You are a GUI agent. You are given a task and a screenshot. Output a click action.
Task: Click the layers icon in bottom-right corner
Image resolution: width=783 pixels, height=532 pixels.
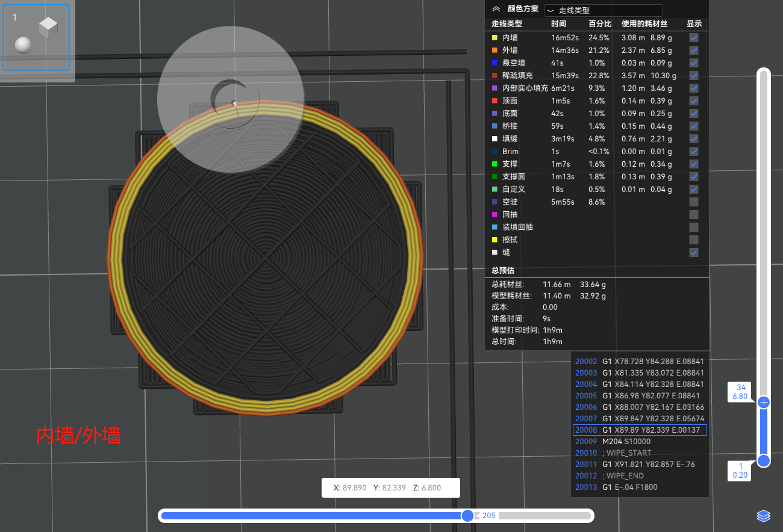click(763, 516)
